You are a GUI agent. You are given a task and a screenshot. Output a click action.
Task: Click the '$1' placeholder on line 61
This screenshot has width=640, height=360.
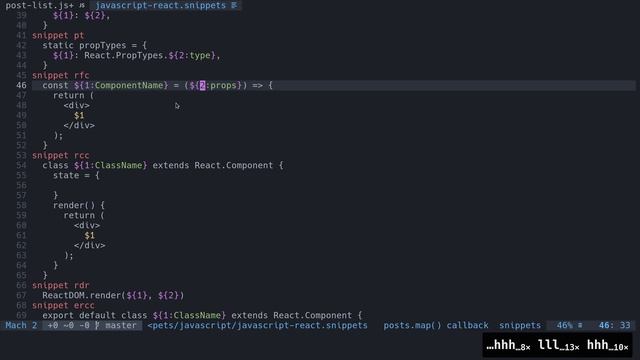(90, 236)
